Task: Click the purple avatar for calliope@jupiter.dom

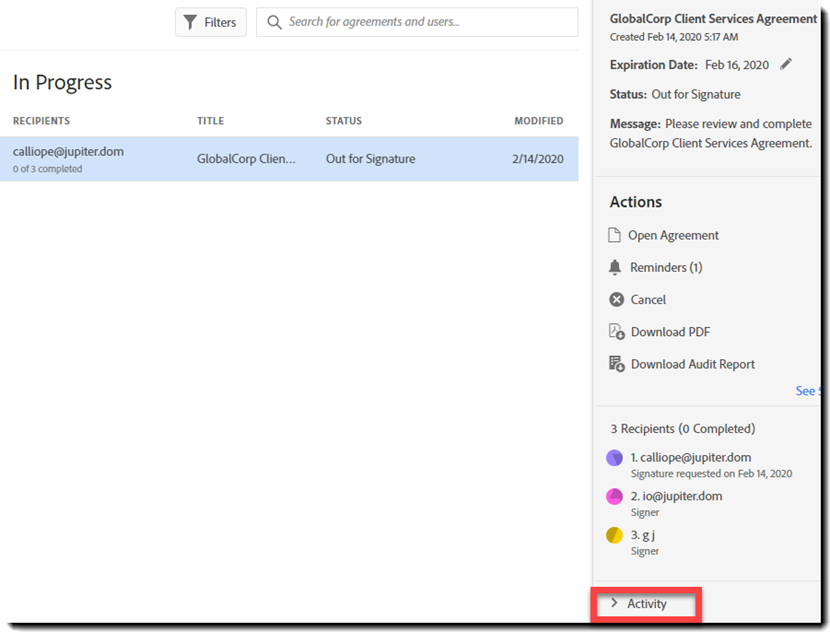Action: pos(615,458)
